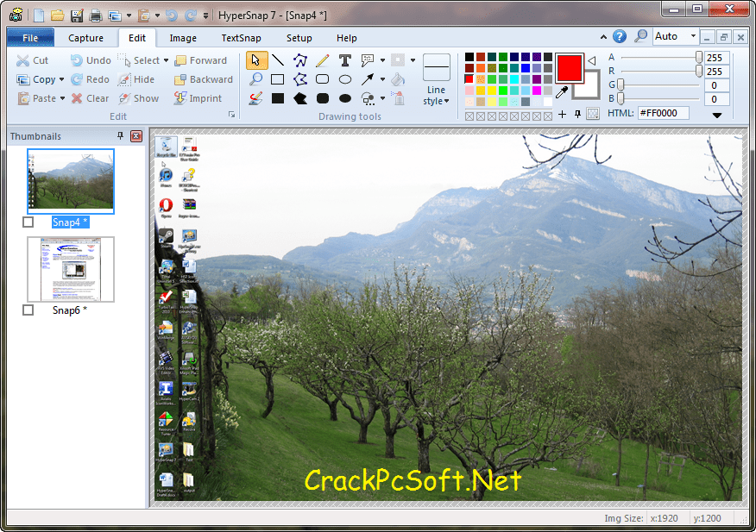Select the empty polygon tool

(x=299, y=79)
